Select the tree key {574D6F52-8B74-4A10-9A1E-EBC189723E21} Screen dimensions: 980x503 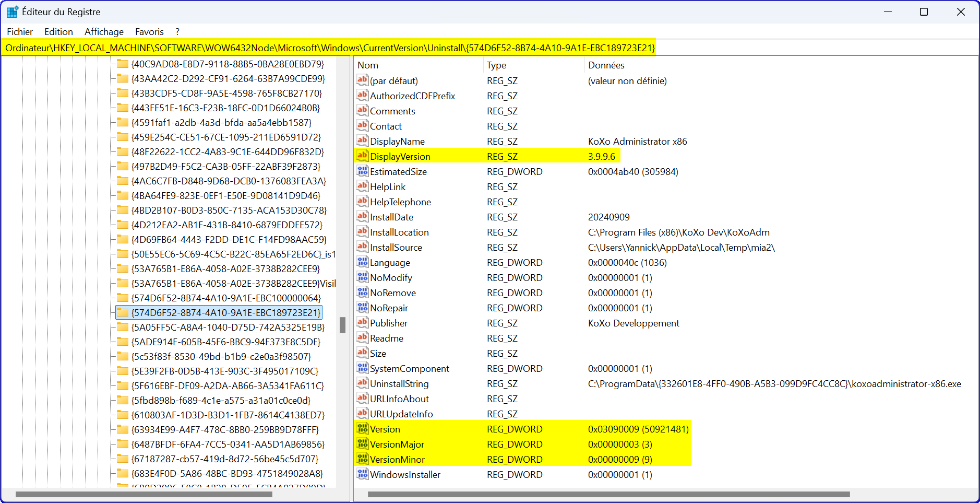(226, 312)
